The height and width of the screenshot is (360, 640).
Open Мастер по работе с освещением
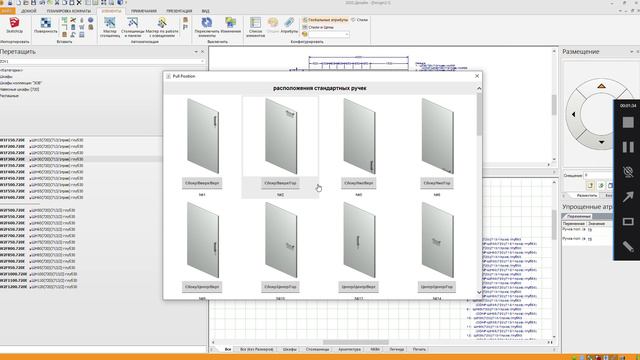pyautogui.click(x=162, y=27)
